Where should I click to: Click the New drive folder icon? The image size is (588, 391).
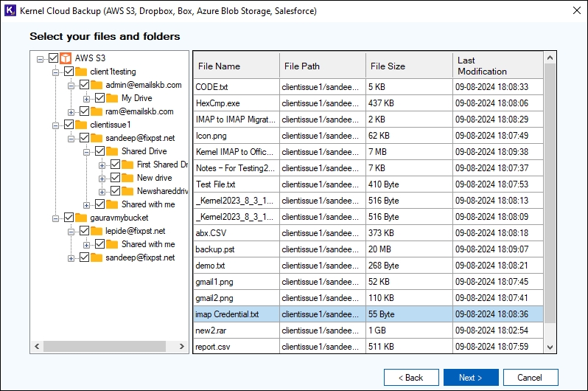pos(127,178)
